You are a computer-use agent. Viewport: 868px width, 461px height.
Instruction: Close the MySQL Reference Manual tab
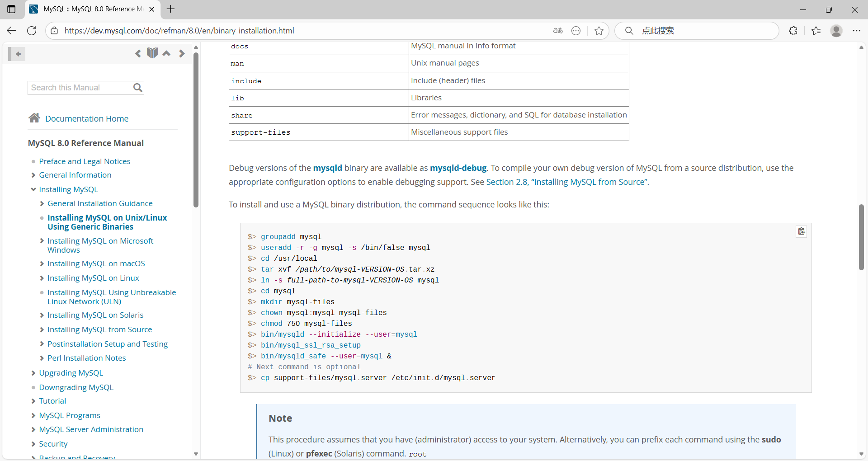click(152, 9)
